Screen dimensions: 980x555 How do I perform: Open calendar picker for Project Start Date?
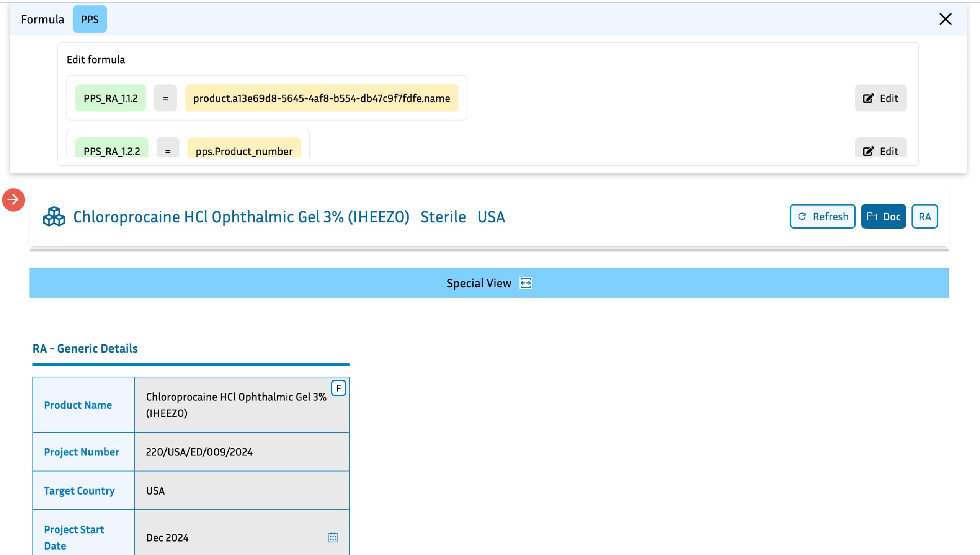[x=333, y=537]
